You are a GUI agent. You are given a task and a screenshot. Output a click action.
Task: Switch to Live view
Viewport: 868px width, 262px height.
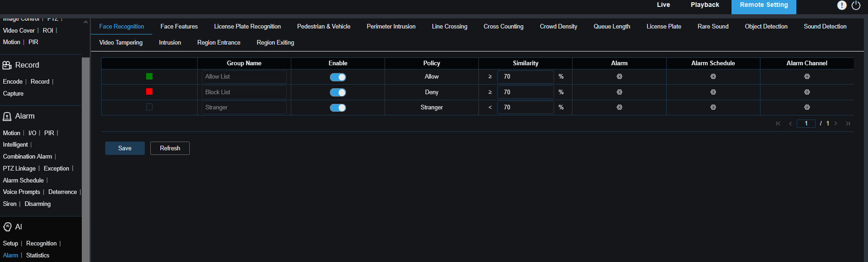(664, 5)
